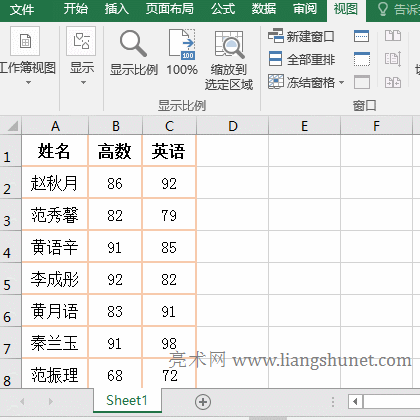The image size is (420, 420).
Task: Click Reset Window Position icon
Action: click(393, 82)
